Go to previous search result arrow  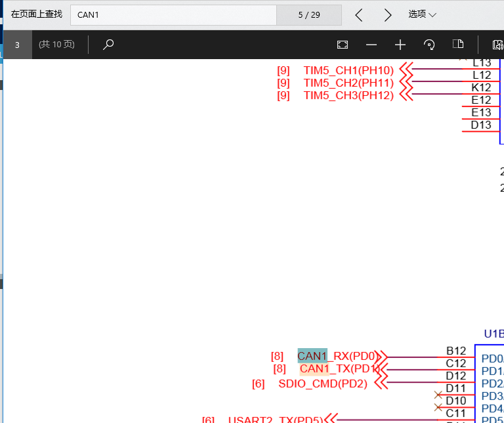359,15
